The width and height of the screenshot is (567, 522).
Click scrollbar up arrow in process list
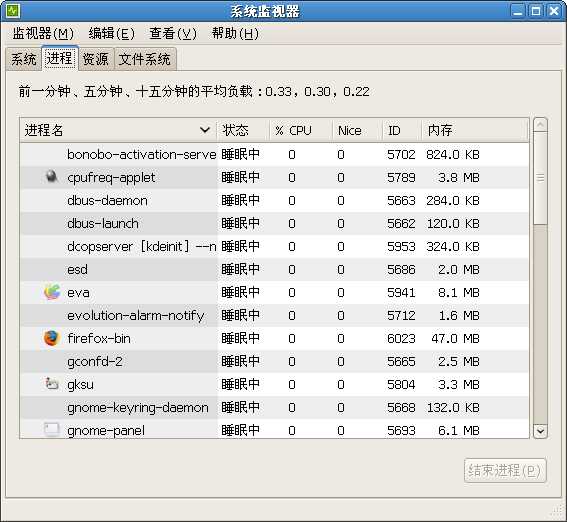tap(540, 125)
